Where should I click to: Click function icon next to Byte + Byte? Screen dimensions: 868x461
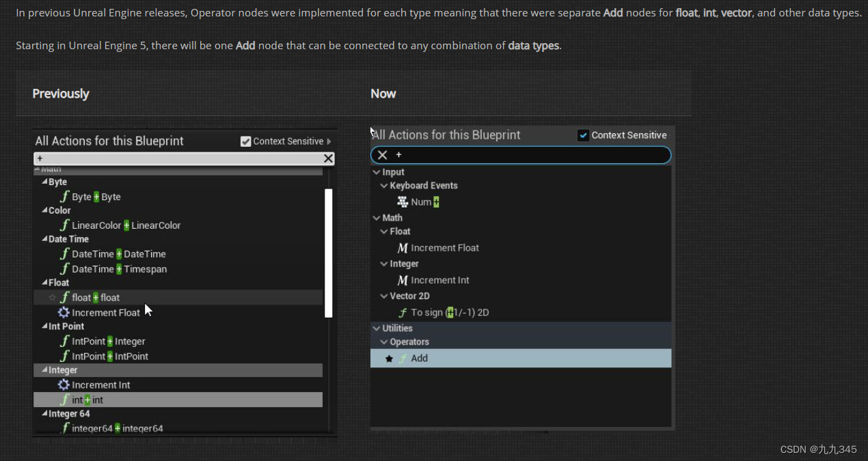click(x=65, y=197)
